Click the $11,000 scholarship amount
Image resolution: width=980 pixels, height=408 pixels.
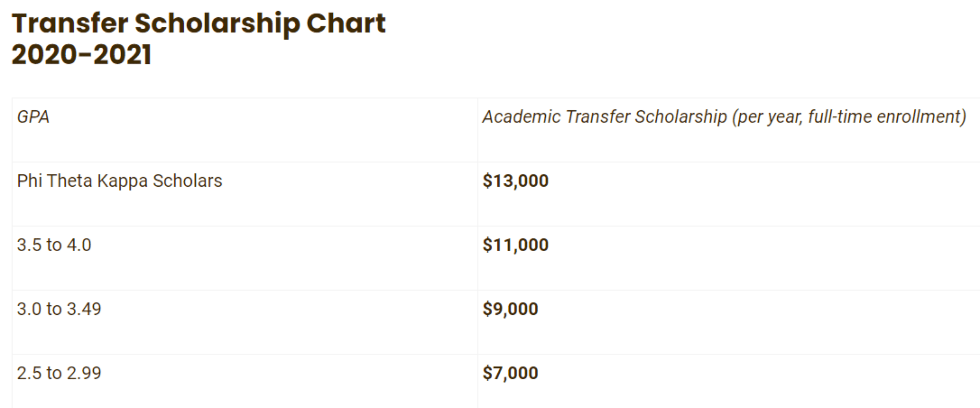coord(515,245)
